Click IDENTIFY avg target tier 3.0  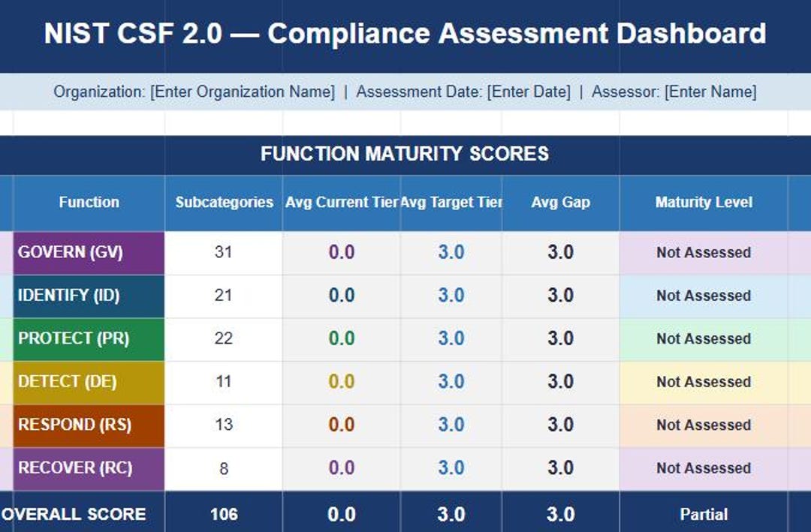coord(451,296)
